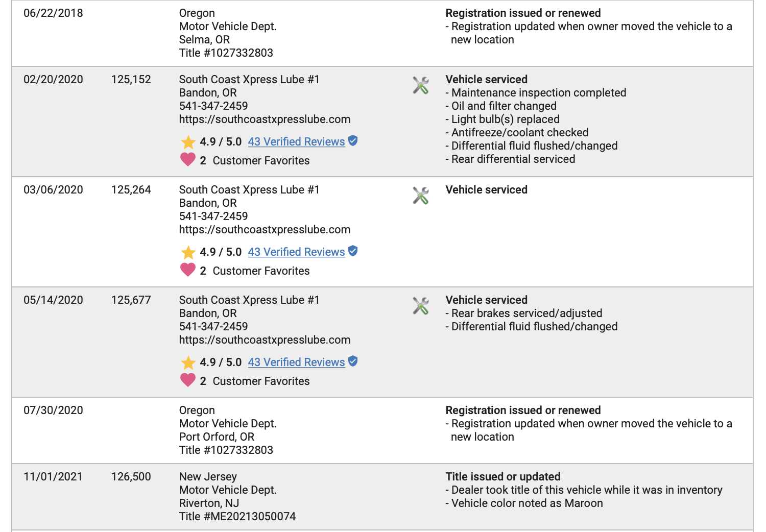The image size is (766, 532).
Task: Click southcoastxpresslube.com URL in 05/14/2020 entry
Action: coord(265,340)
